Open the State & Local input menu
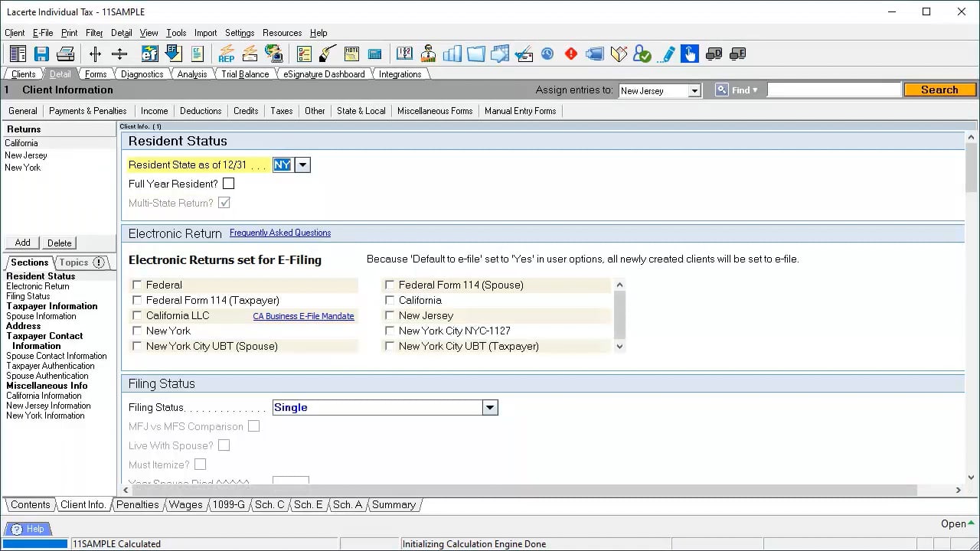The width and height of the screenshot is (980, 551). 361,110
